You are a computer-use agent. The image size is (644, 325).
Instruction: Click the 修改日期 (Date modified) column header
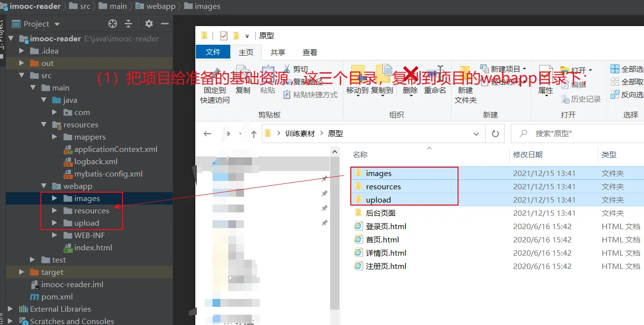(x=528, y=154)
